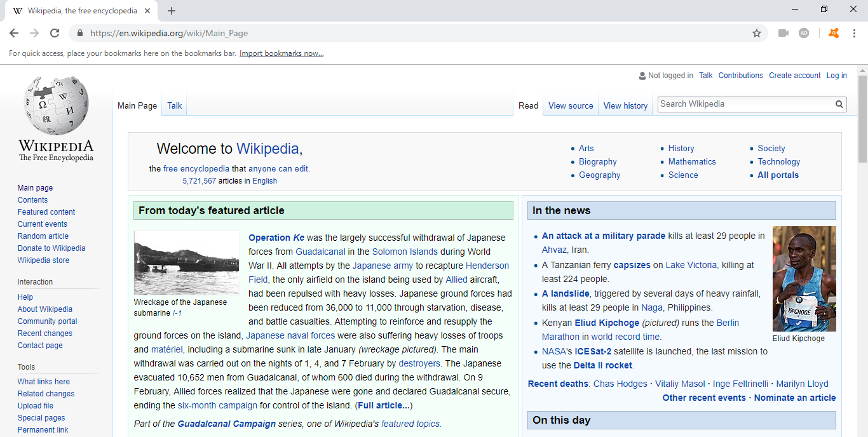The image size is (868, 437).
Task: Open the Science portal link
Action: (x=683, y=175)
